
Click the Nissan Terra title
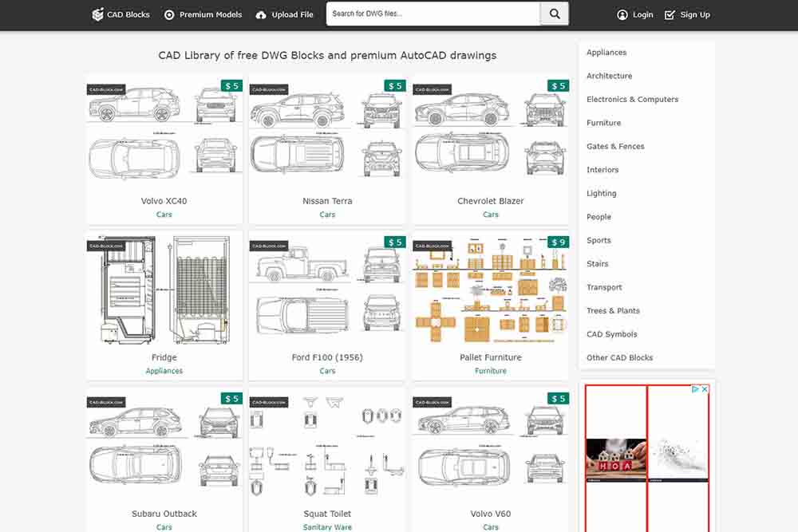[327, 201]
